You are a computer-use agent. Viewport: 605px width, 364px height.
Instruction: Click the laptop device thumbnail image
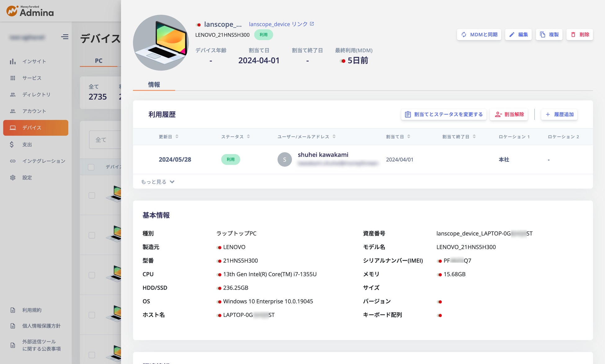coord(161,43)
